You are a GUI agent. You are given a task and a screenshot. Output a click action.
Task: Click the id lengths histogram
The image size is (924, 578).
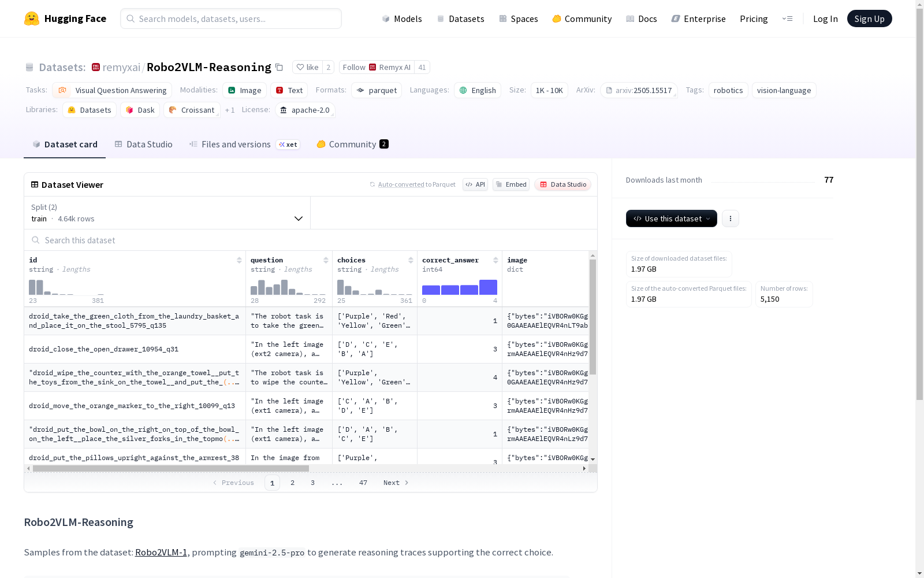66,287
